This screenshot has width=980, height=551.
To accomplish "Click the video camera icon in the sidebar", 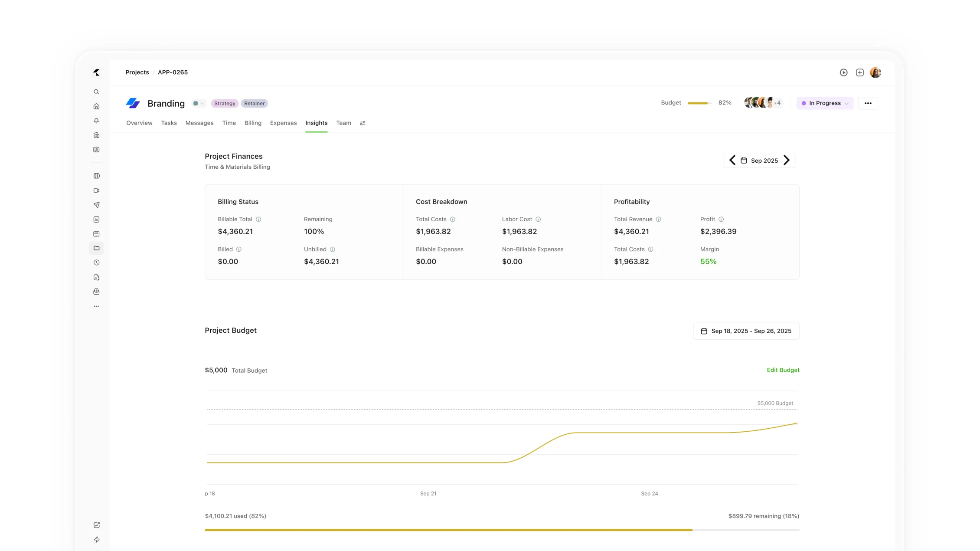I will (96, 190).
